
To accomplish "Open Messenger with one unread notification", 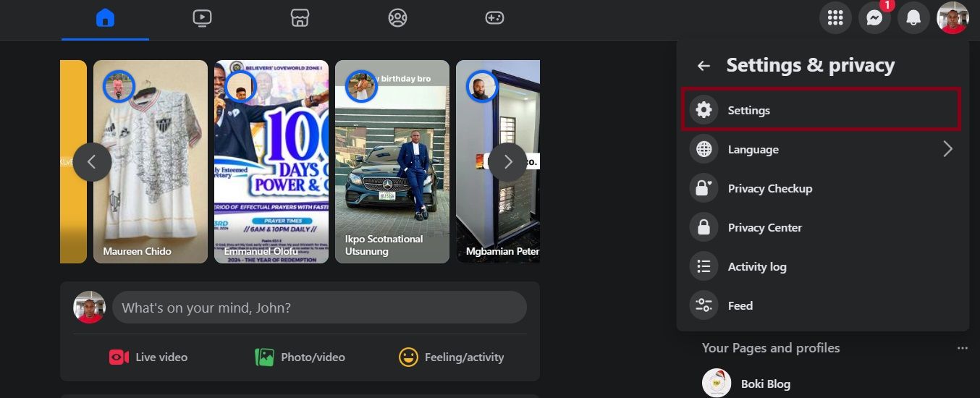I will [x=874, y=17].
